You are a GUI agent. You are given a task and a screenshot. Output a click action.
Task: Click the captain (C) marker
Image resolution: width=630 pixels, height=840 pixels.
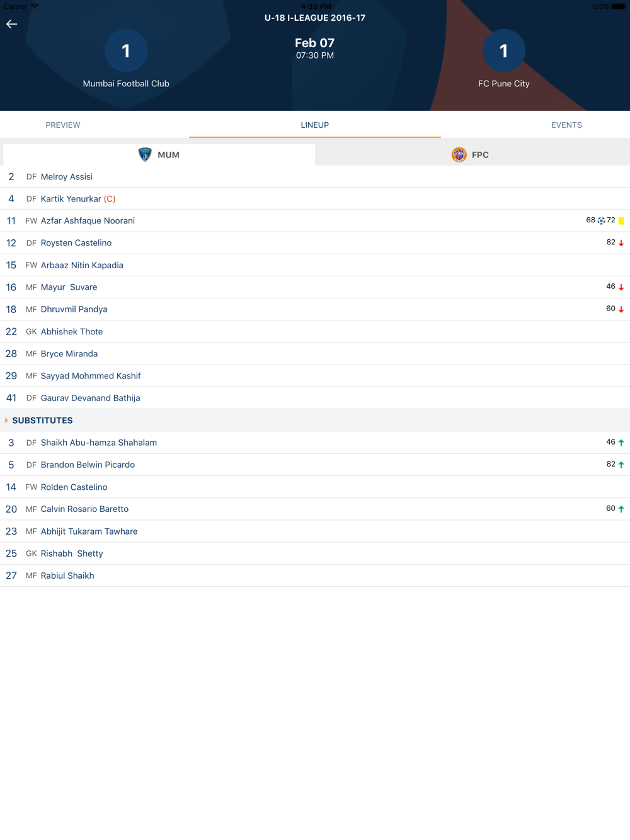110,198
